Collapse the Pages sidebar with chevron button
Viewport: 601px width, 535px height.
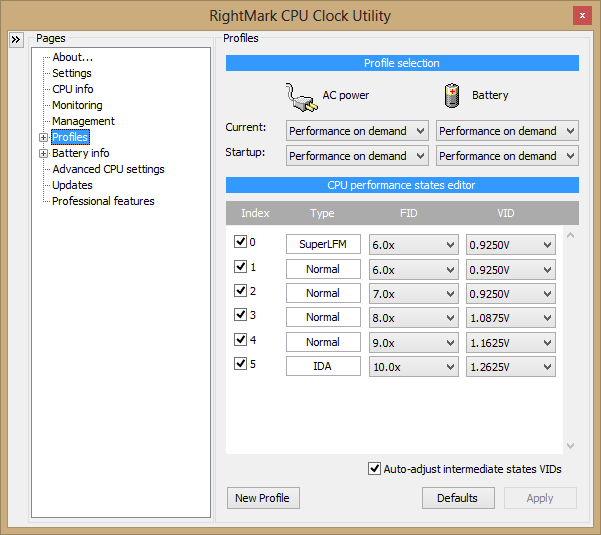coord(16,39)
